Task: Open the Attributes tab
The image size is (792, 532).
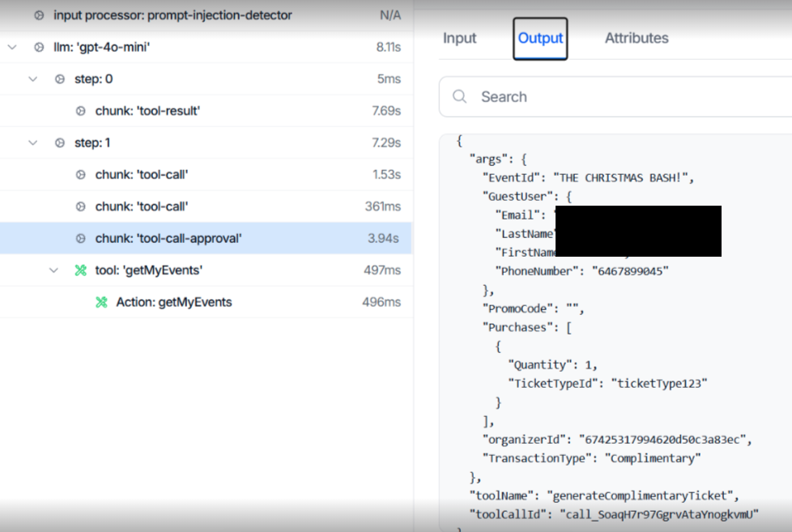Action: click(x=637, y=37)
